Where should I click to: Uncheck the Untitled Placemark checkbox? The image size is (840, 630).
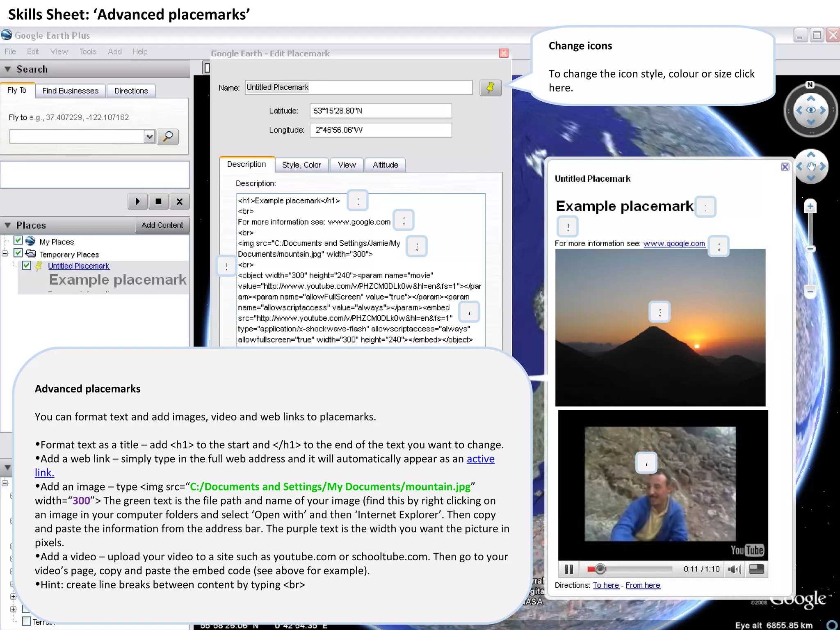[x=27, y=265]
